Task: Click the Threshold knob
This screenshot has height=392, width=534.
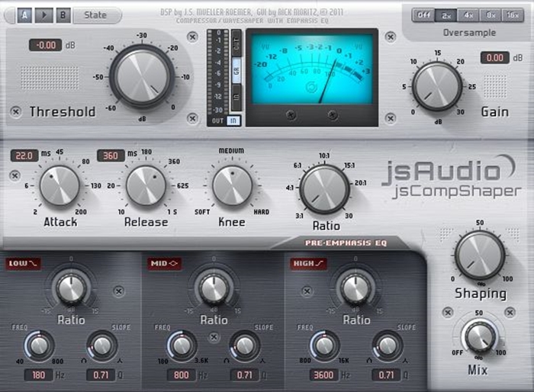Action: [x=142, y=76]
